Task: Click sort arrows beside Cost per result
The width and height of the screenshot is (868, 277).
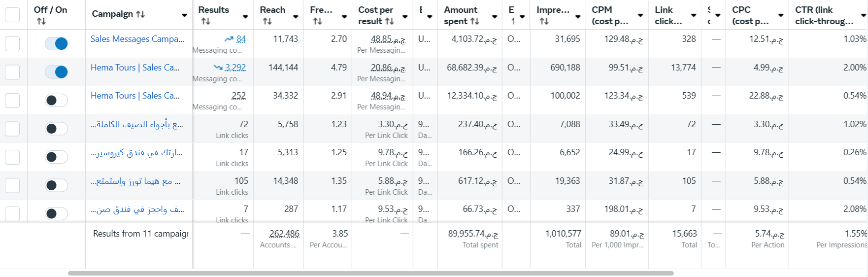Action: click(x=390, y=21)
